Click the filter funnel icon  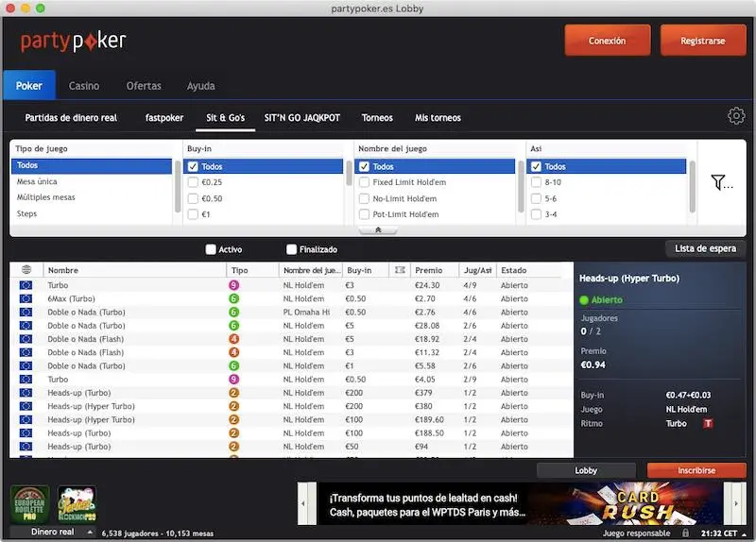[x=720, y=183]
